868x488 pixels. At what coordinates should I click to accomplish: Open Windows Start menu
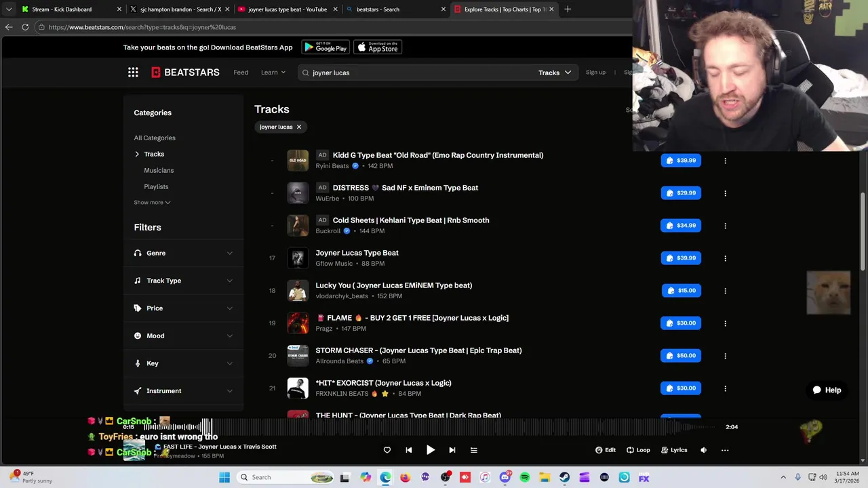click(224, 478)
